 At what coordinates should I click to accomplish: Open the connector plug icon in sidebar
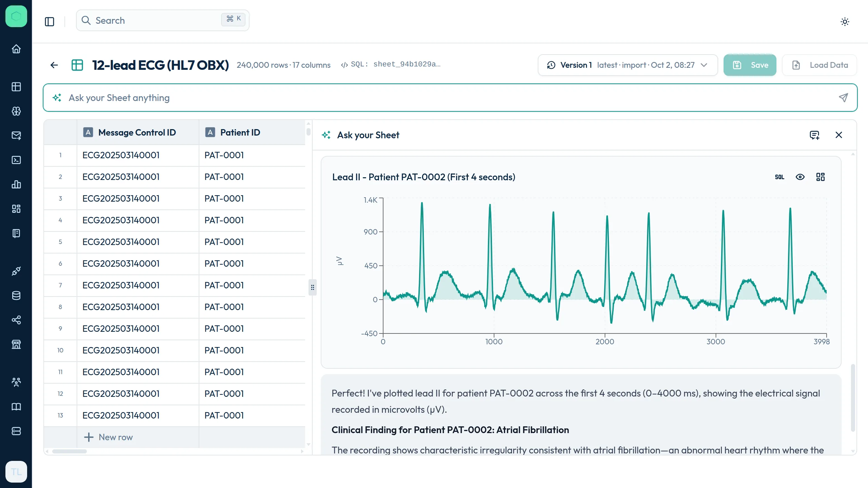coord(16,271)
